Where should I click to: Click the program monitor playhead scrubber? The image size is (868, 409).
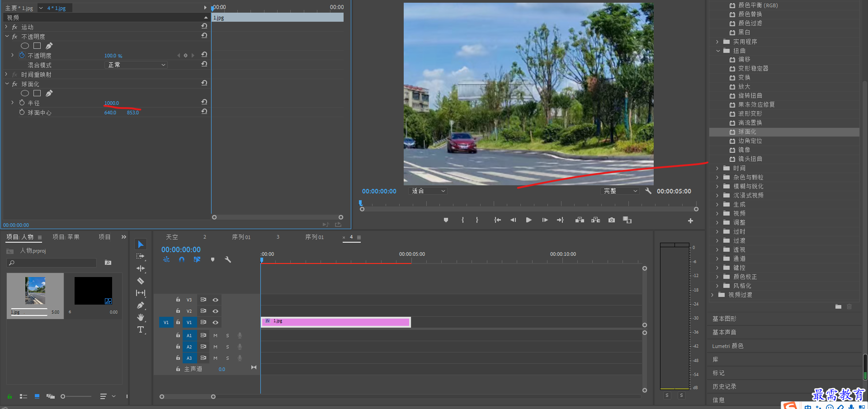click(360, 203)
